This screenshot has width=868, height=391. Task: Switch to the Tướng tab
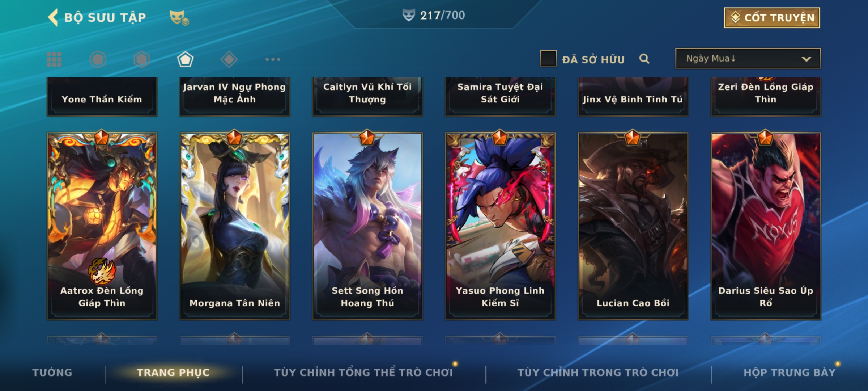tap(52, 373)
